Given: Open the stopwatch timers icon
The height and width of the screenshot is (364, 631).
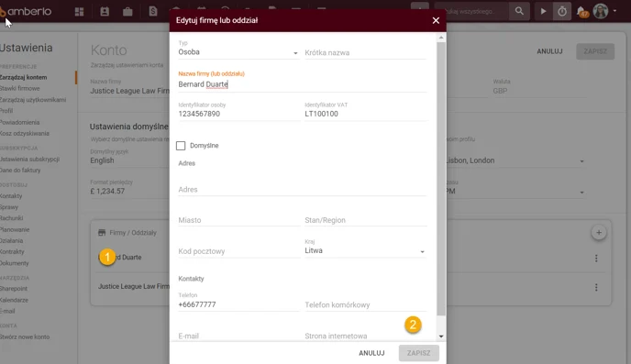Looking at the screenshot, I should pyautogui.click(x=562, y=11).
